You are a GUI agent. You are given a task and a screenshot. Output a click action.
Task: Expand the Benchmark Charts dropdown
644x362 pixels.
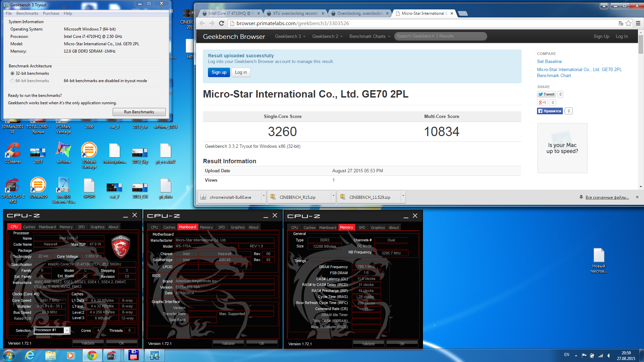370,36
